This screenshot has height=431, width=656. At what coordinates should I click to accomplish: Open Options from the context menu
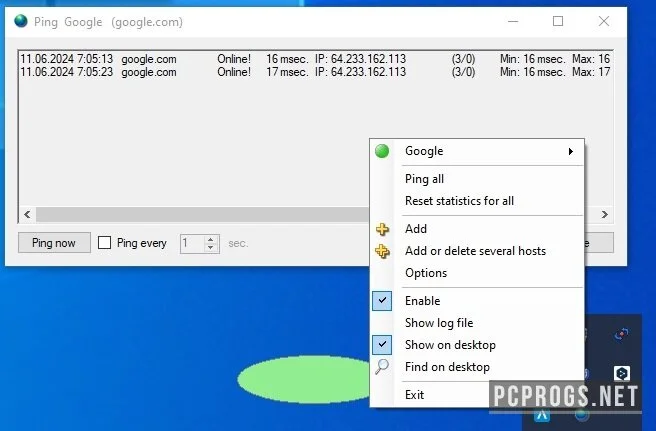coord(477,273)
